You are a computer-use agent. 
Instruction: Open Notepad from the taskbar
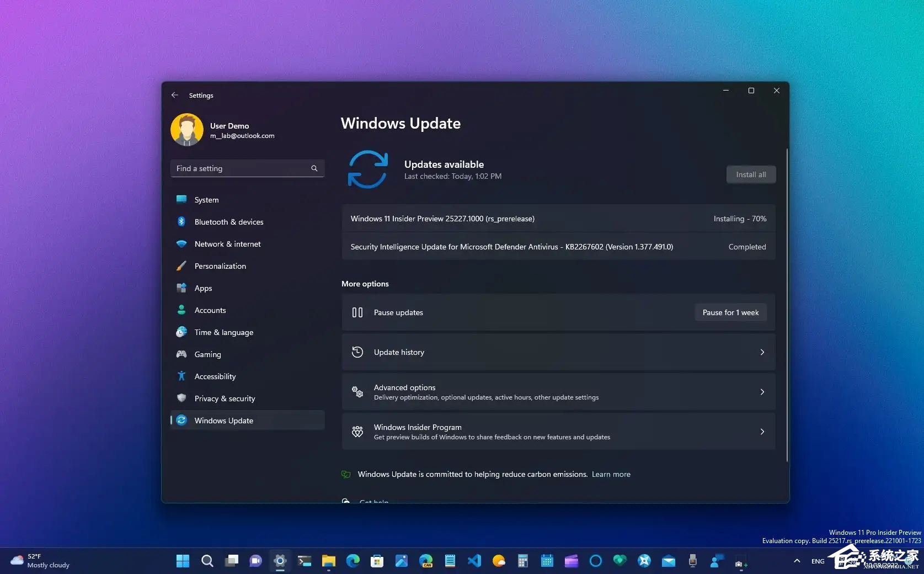coord(450,561)
